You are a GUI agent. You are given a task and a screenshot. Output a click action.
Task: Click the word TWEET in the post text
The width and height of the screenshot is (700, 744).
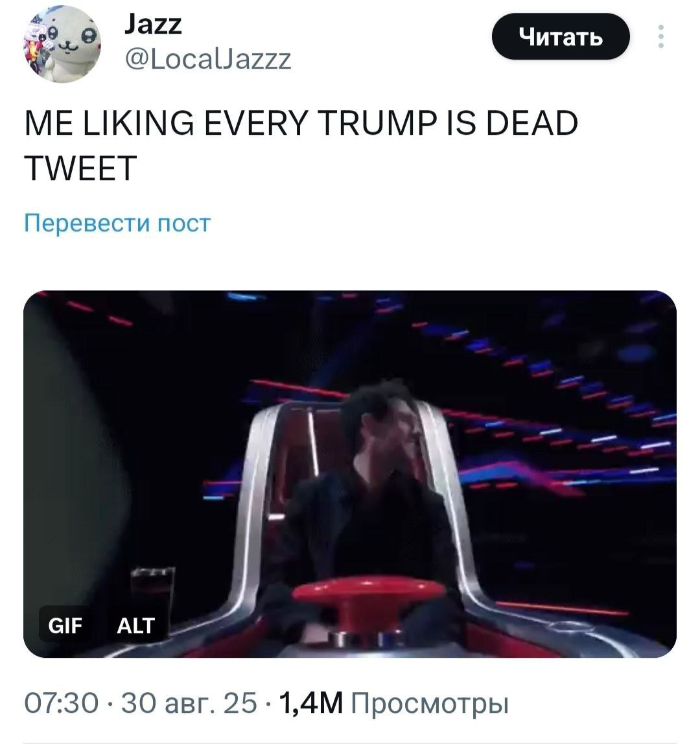click(80, 169)
